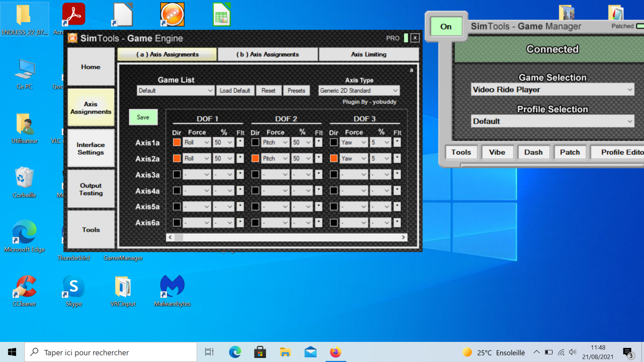Screen dimensions: 644x362
Task: Click the Firefox icon in taskbar
Action: click(x=335, y=352)
